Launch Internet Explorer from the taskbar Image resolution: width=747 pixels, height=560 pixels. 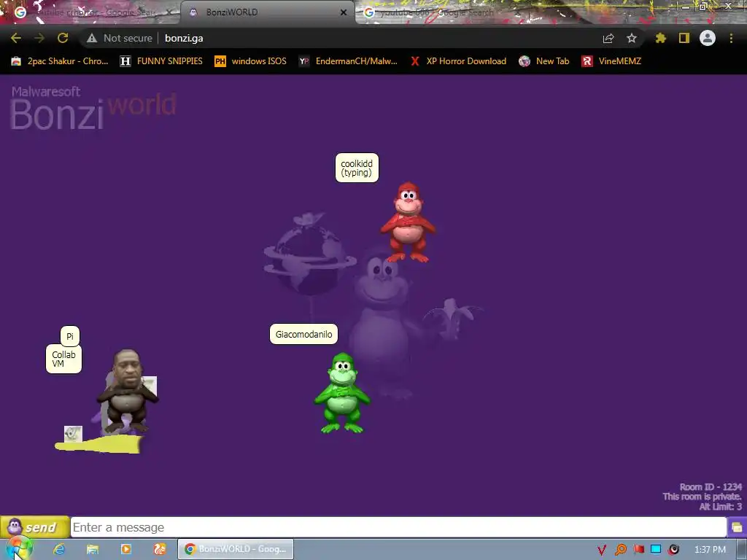pos(59,550)
